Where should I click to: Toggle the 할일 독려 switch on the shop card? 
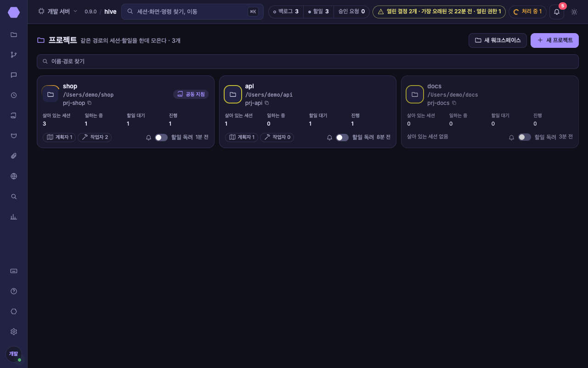pyautogui.click(x=161, y=138)
